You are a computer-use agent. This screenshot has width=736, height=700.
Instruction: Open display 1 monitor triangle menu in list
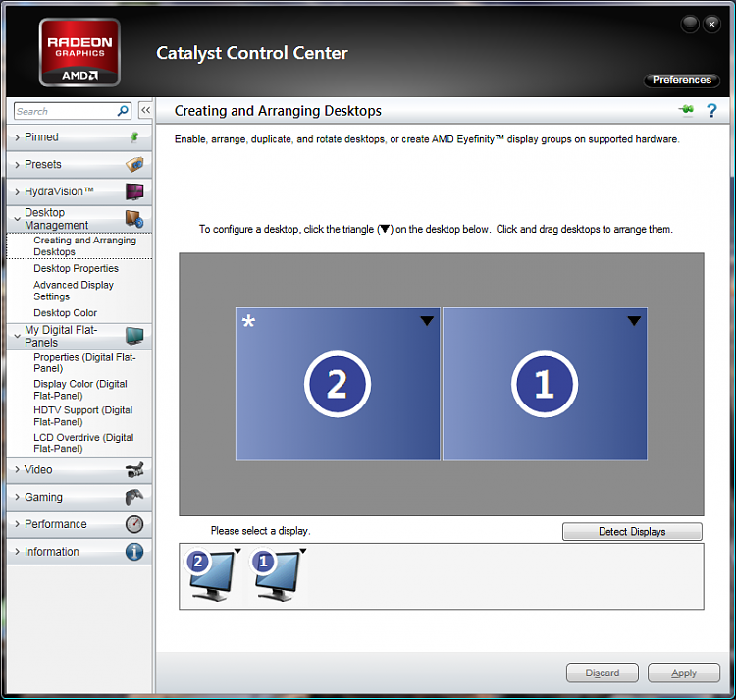(303, 551)
